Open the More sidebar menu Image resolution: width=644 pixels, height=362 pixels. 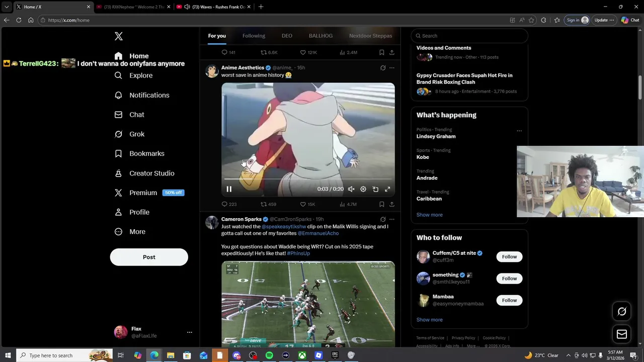130,232
